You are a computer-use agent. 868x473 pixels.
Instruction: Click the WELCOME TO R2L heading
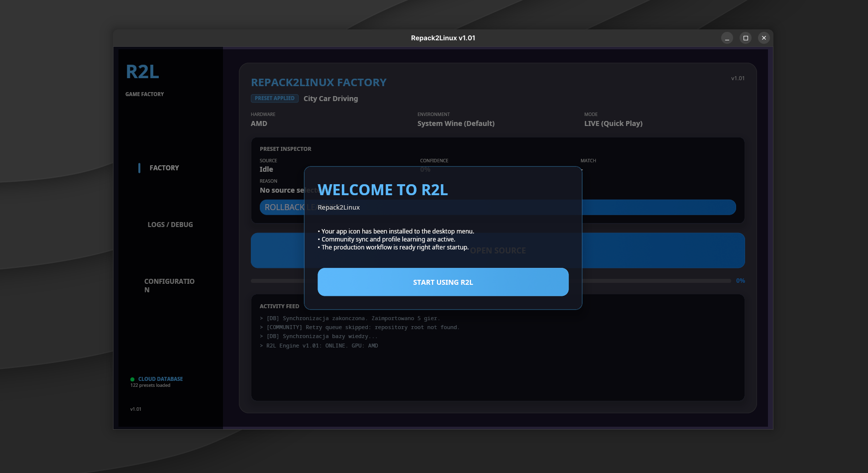(x=383, y=190)
